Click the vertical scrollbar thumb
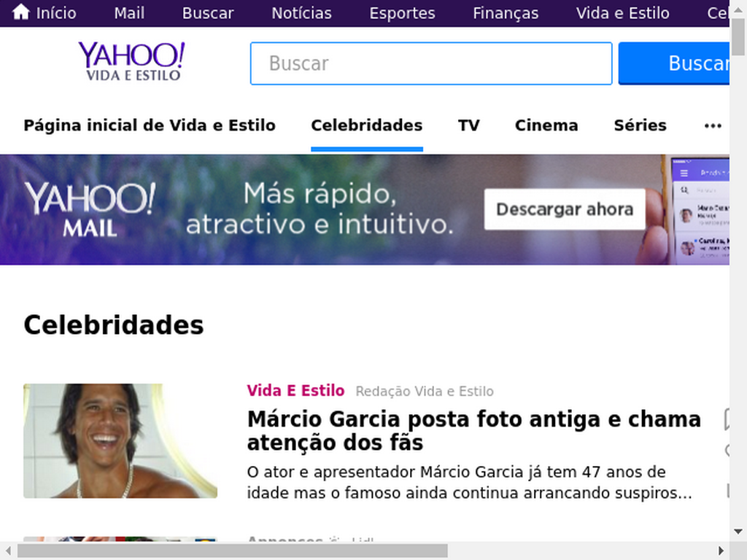 [x=738, y=36]
